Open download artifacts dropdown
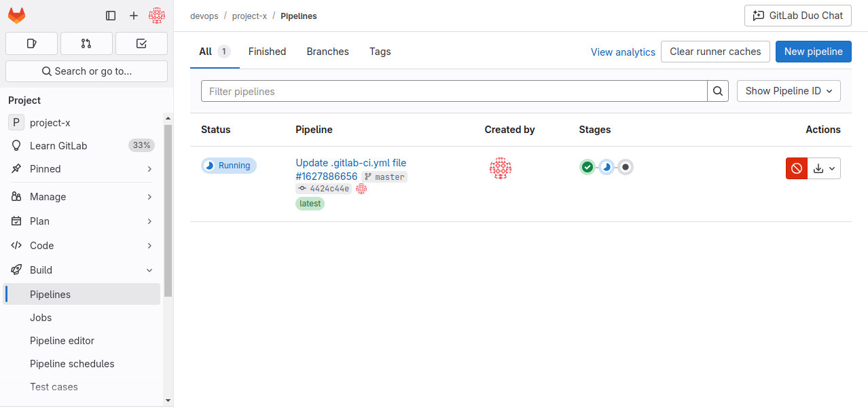 pos(824,168)
